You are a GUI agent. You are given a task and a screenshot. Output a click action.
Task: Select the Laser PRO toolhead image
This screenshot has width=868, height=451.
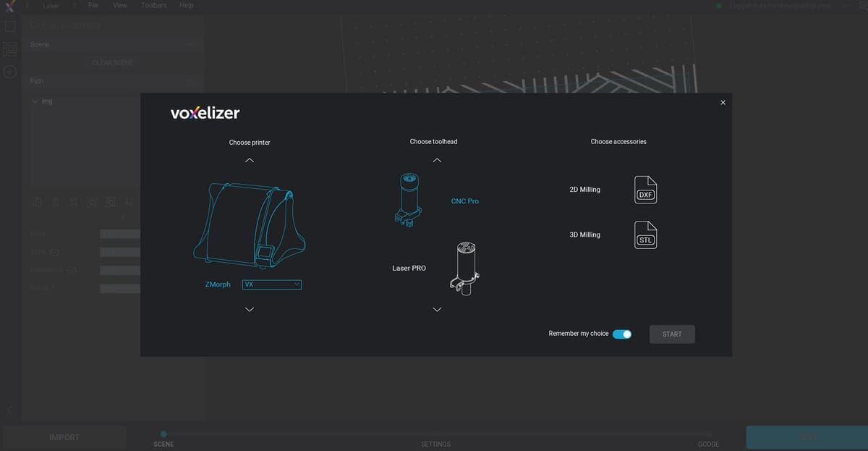[x=464, y=268]
